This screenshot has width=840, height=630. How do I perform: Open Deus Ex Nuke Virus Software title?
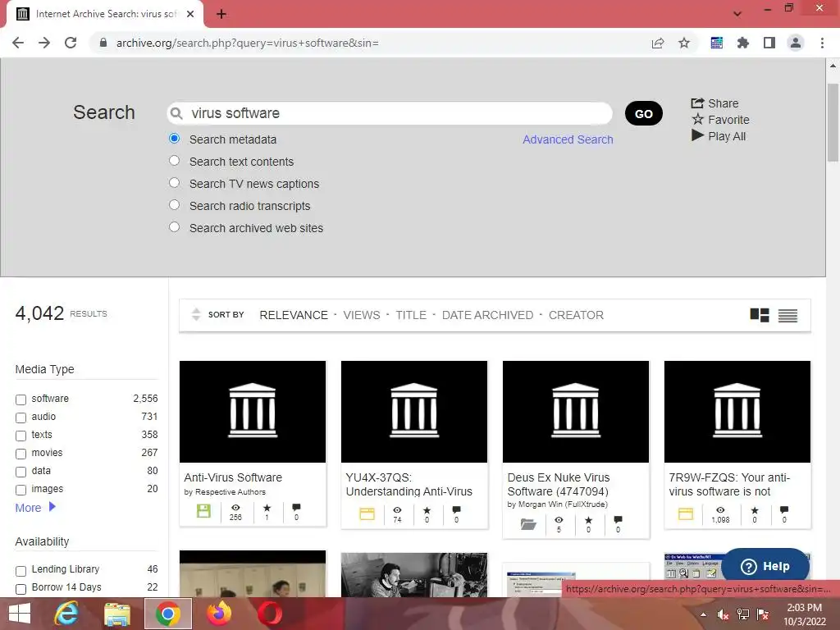(x=559, y=484)
